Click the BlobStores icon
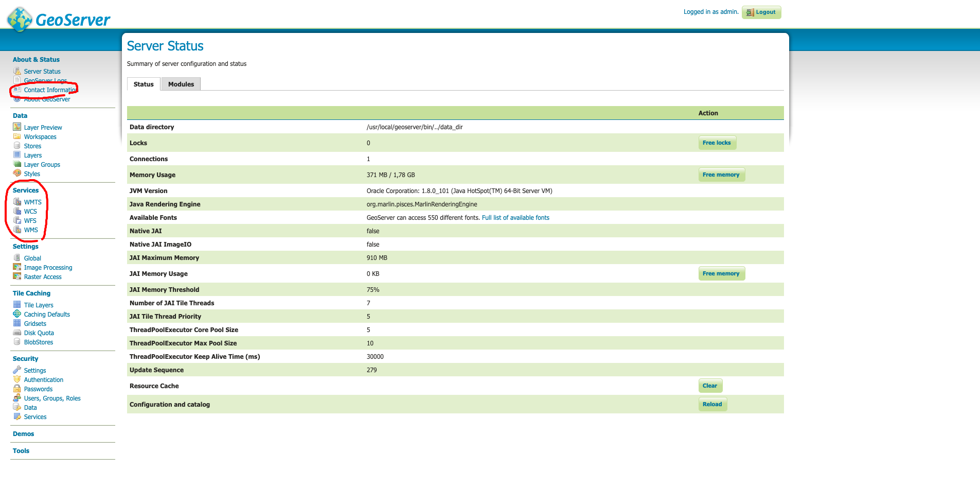 tap(17, 342)
